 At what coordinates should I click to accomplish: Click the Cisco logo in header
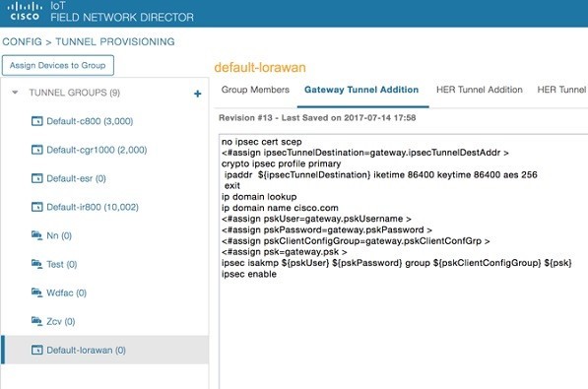click(25, 11)
